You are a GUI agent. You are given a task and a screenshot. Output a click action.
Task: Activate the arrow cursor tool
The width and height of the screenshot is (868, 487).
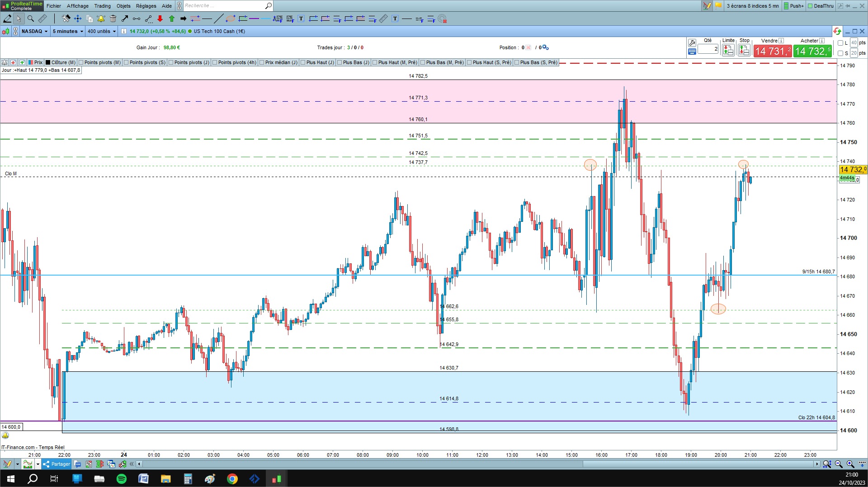pos(19,19)
